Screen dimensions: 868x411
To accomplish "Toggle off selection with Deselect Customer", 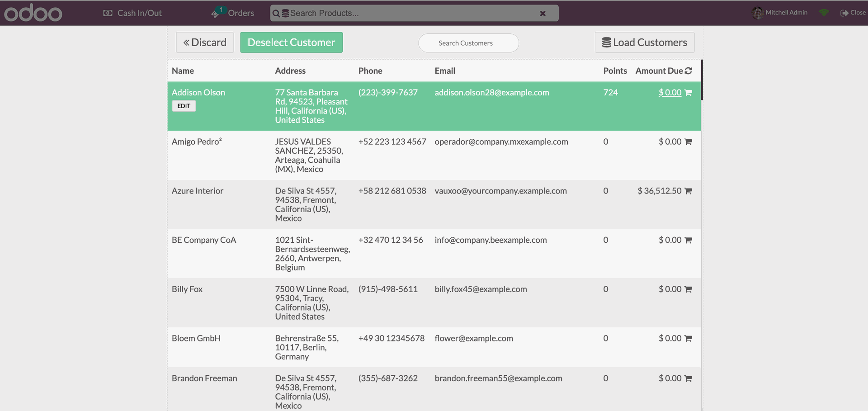I will 291,42.
